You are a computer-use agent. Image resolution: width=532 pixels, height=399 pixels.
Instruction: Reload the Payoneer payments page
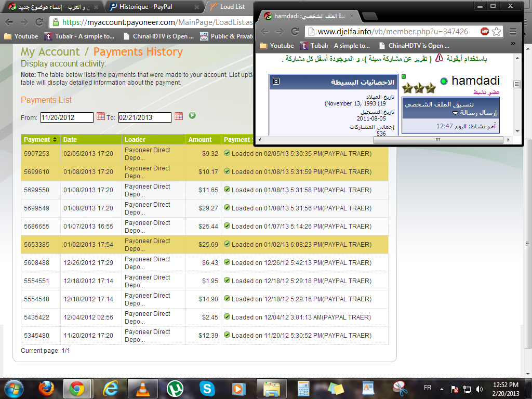click(x=39, y=22)
